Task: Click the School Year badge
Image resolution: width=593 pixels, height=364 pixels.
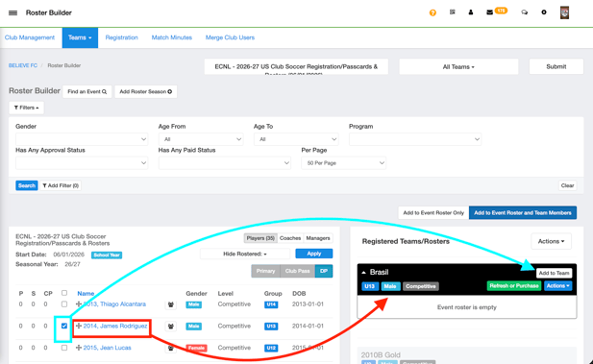Action: pyautogui.click(x=107, y=255)
